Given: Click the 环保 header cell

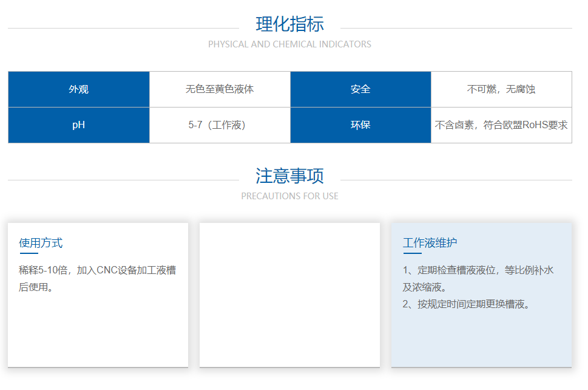Looking at the screenshot, I should pos(360,125).
